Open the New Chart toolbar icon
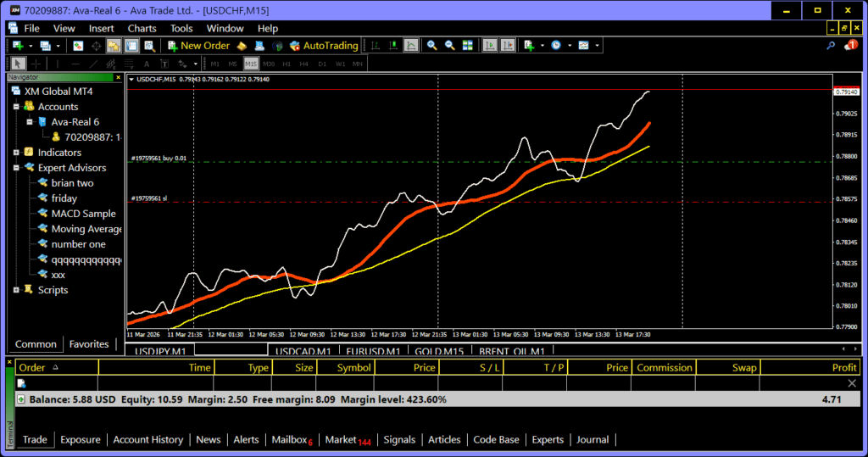This screenshot has width=868, height=457. (19, 46)
